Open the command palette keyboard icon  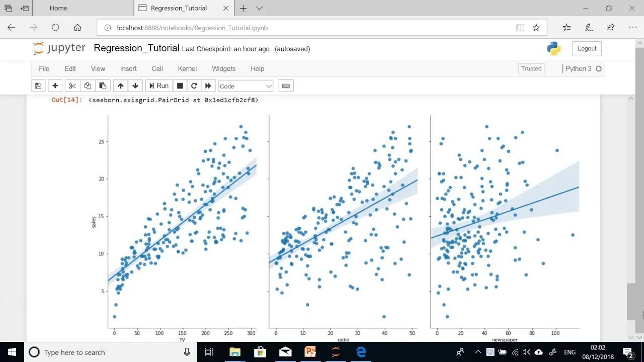pos(286,86)
